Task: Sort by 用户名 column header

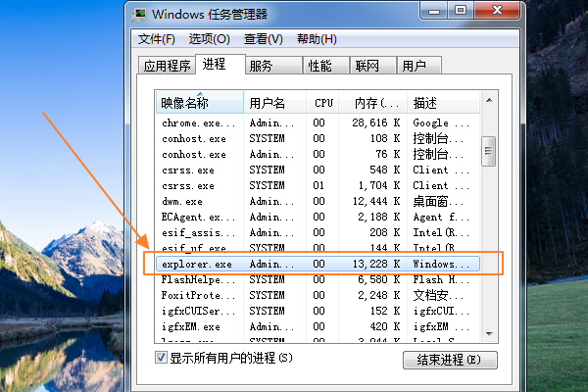Action: [x=274, y=102]
